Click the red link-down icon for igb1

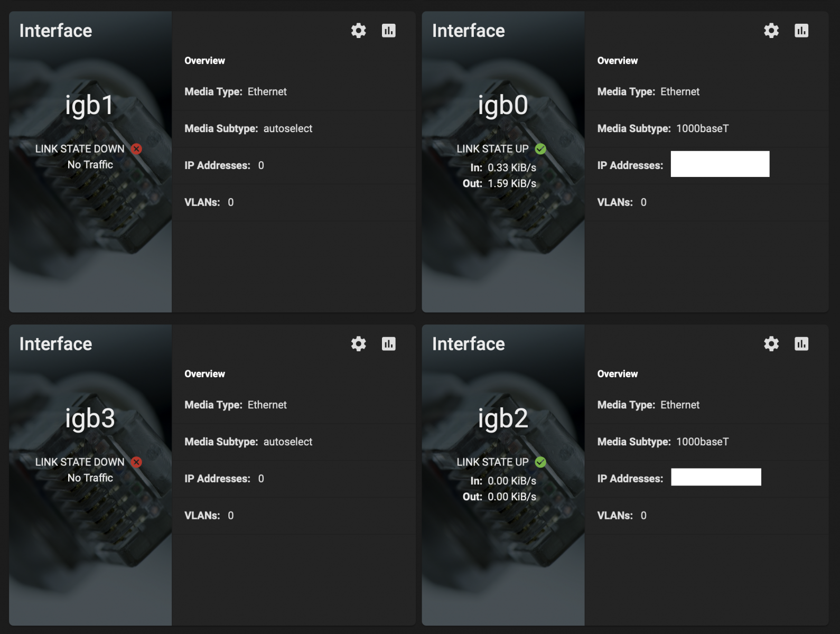tap(137, 149)
